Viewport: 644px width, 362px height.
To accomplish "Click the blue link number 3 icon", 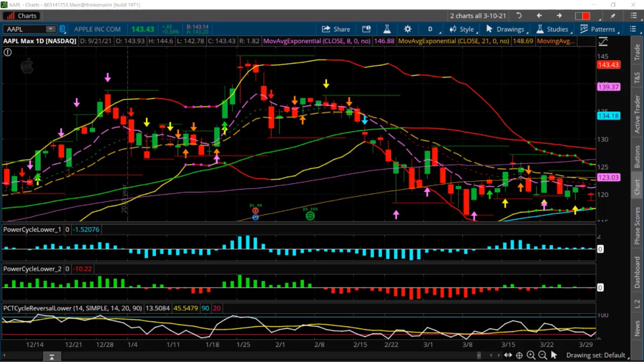I will pos(62,29).
